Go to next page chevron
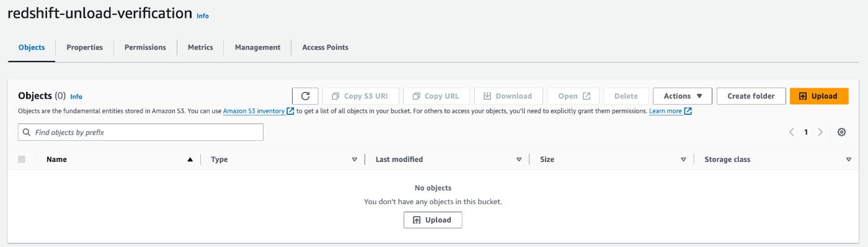868x247 pixels. (x=820, y=132)
